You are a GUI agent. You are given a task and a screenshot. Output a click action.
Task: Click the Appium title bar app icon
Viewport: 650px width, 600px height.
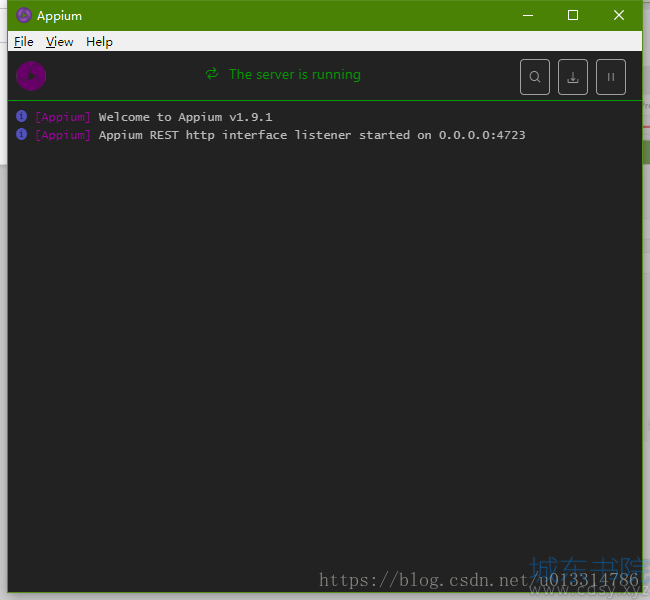click(24, 15)
